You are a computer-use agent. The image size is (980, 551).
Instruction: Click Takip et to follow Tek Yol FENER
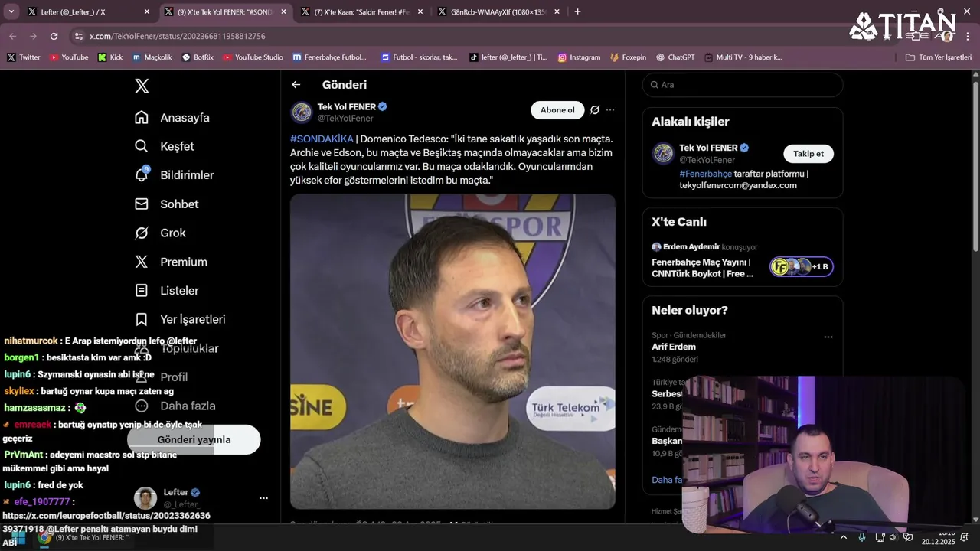[x=808, y=154]
